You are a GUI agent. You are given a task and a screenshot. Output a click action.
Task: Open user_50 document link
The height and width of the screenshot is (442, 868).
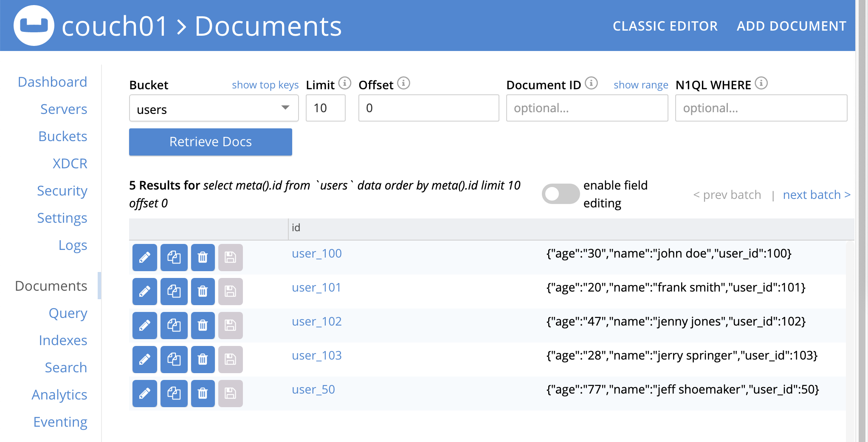(x=313, y=389)
